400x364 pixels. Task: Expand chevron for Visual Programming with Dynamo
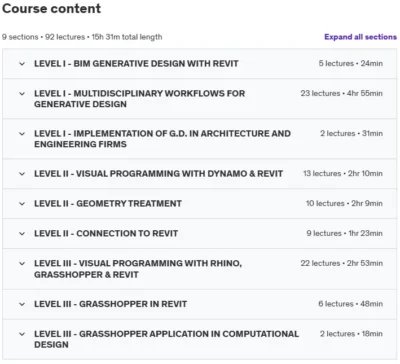pyautogui.click(x=22, y=174)
